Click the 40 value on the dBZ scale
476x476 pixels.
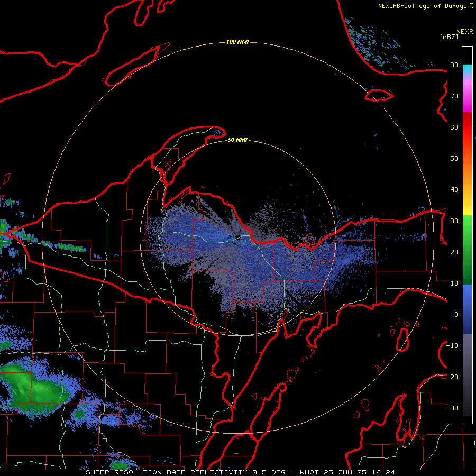(454, 190)
